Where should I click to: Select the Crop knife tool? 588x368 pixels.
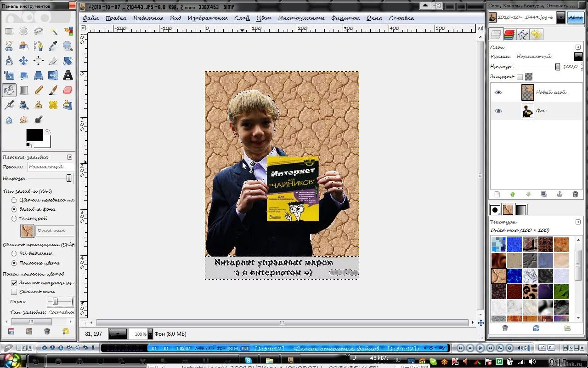coord(53,61)
